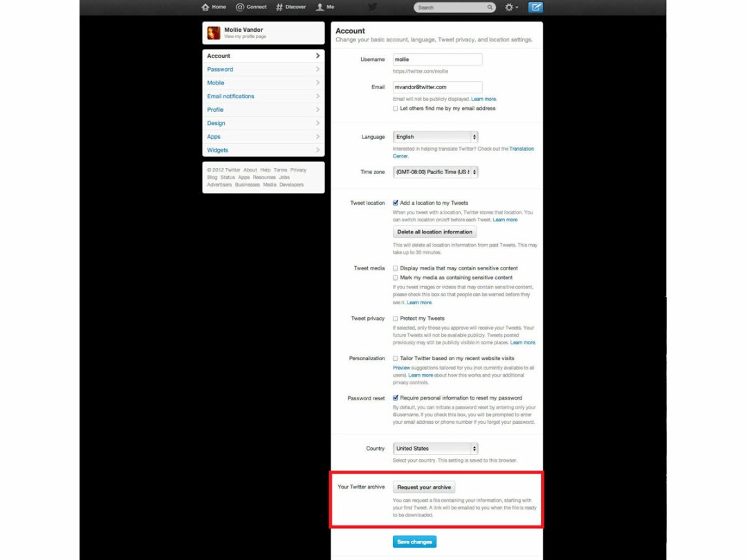The image size is (747, 560).
Task: Open the Language dropdown
Action: [436, 137]
